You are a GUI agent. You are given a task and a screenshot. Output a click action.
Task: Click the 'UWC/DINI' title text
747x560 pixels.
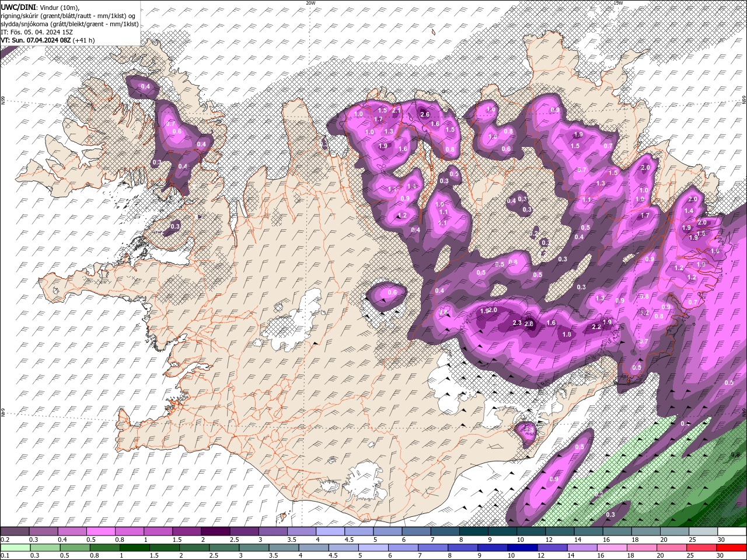point(19,6)
